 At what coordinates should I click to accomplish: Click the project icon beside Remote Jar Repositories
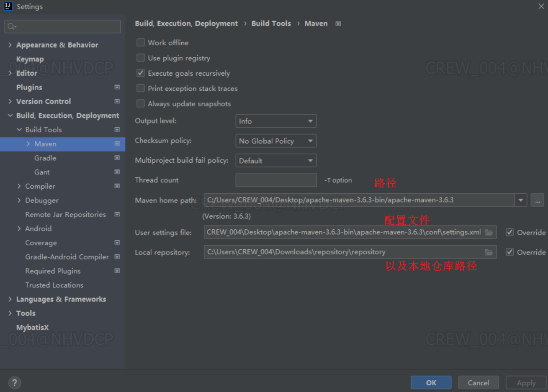point(117,214)
